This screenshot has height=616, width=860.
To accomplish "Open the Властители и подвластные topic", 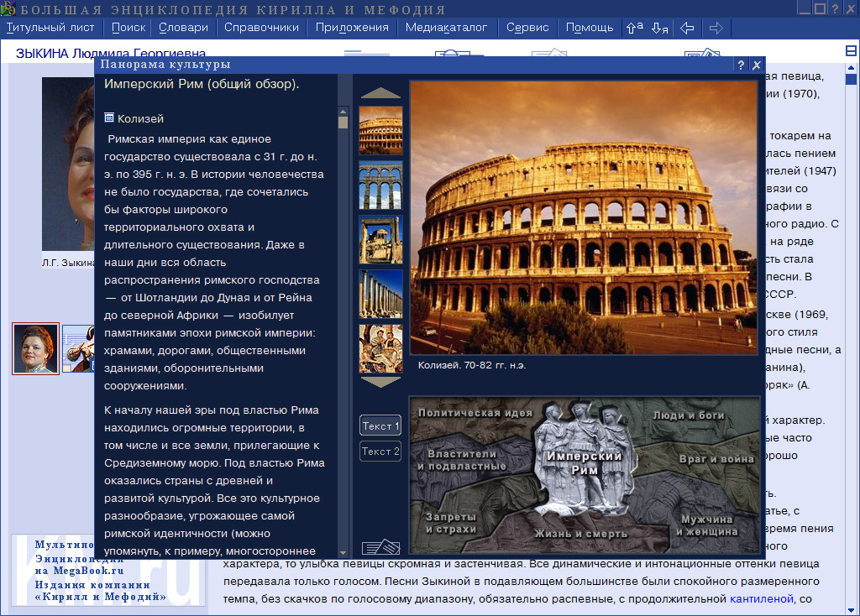I will click(x=462, y=460).
